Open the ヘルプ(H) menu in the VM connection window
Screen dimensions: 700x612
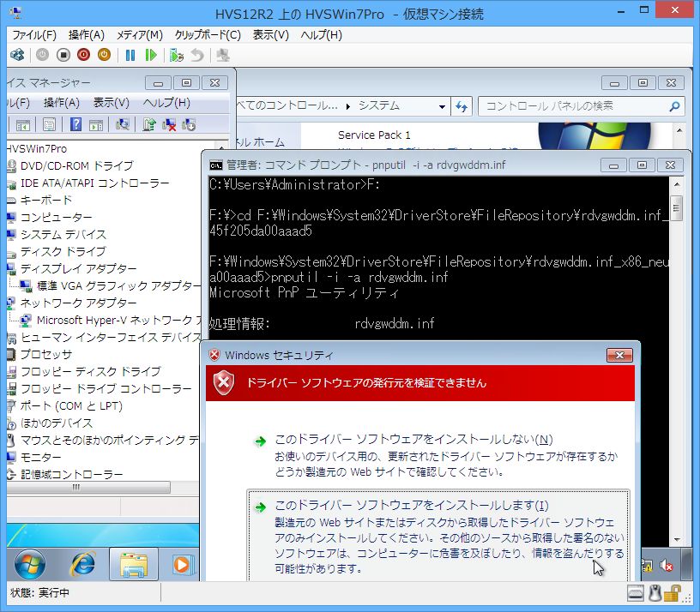[322, 35]
